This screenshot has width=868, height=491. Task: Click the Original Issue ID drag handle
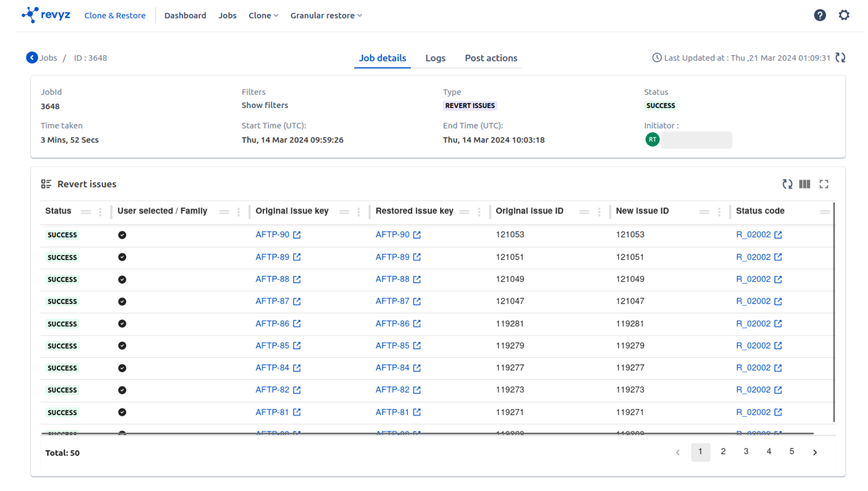584,212
